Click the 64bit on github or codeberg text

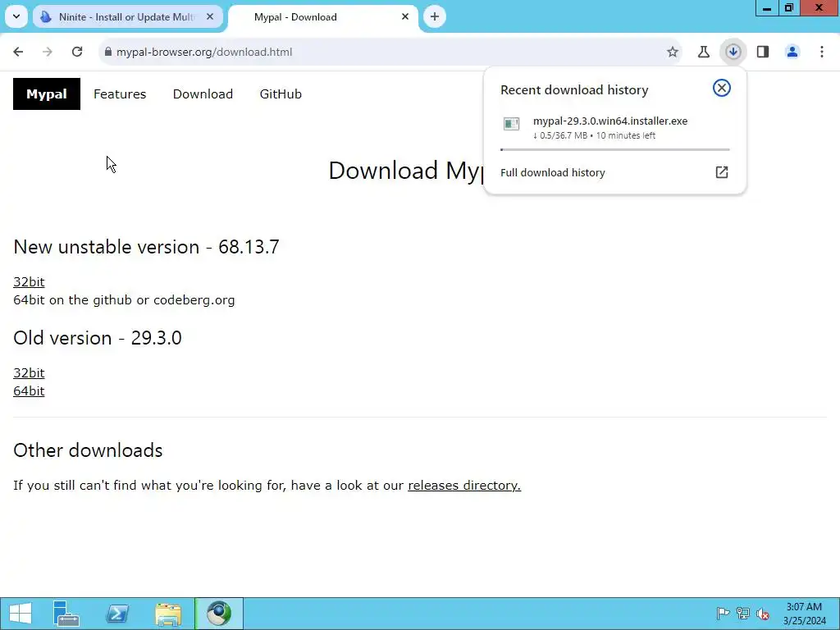pyautogui.click(x=124, y=300)
